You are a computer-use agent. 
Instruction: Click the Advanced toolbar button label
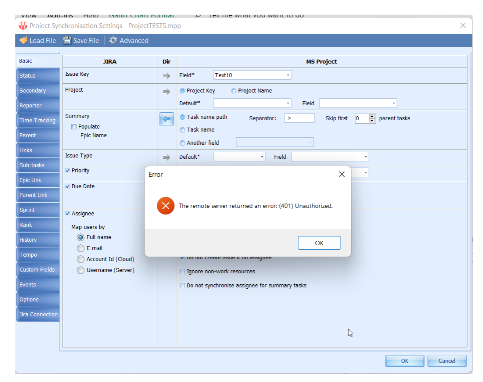pyautogui.click(x=134, y=41)
